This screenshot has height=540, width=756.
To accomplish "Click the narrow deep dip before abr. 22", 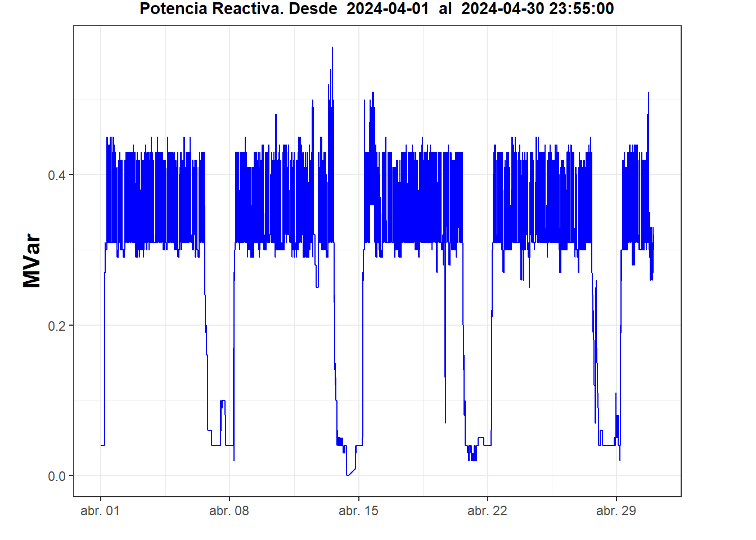I will click(x=445, y=421).
